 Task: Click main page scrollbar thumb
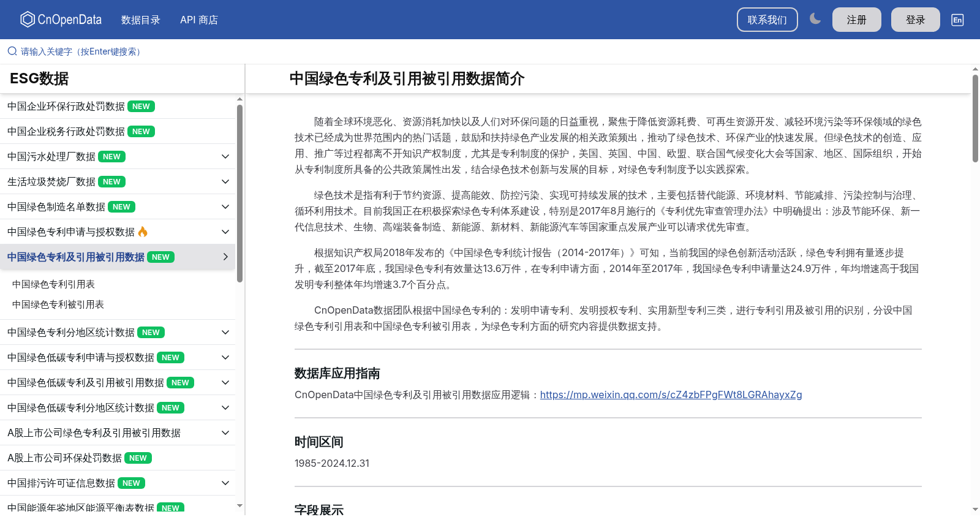coord(975,118)
